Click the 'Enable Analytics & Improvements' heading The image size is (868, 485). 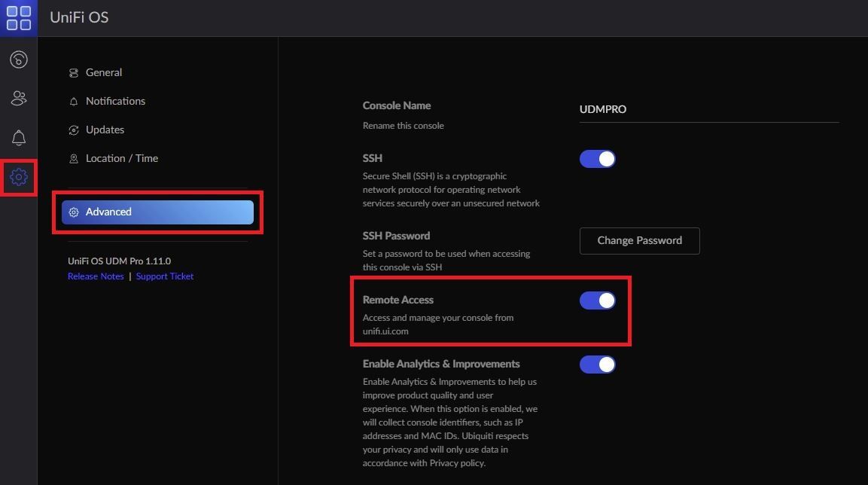441,364
